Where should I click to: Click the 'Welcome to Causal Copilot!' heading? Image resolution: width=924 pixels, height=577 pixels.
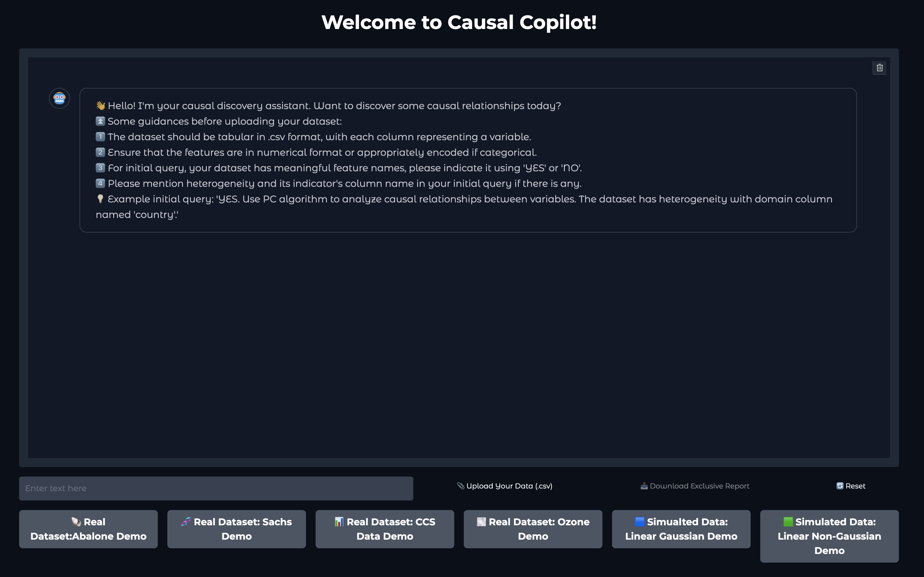459,22
